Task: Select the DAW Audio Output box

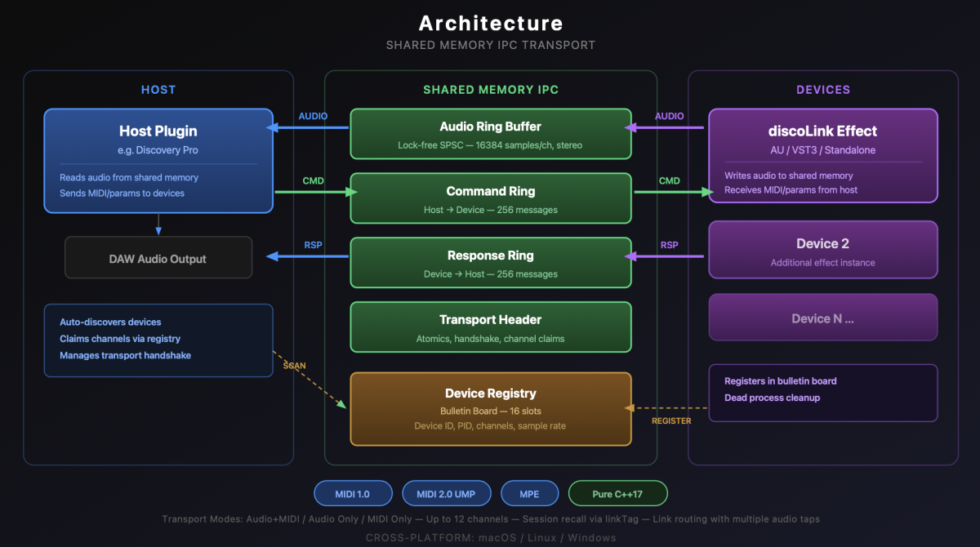Action: pyautogui.click(x=158, y=259)
